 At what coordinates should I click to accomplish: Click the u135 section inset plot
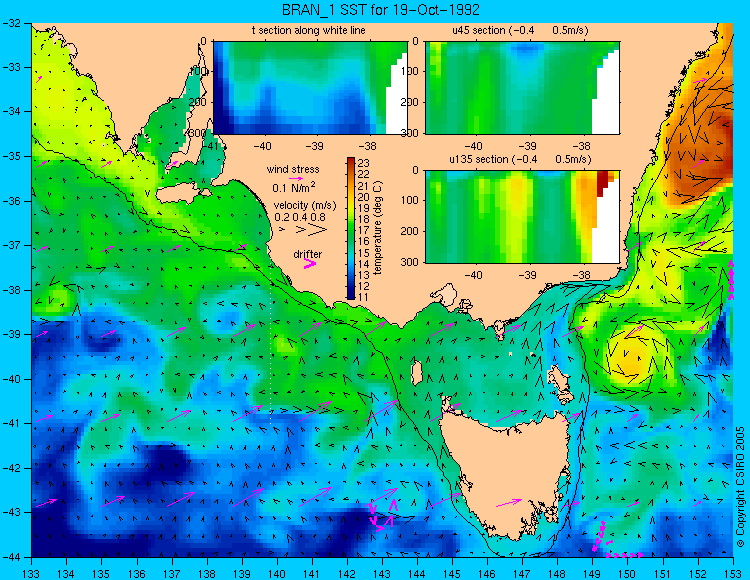tap(522, 217)
